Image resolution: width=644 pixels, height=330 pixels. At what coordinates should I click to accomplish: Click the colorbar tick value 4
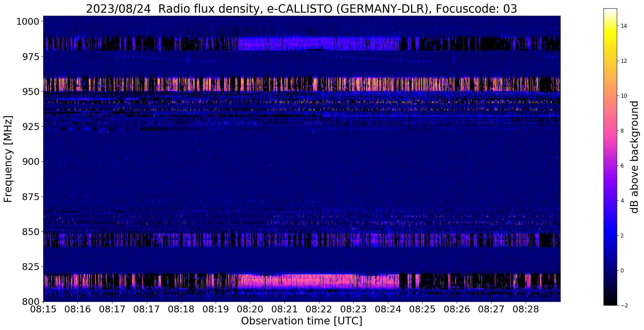coord(622,201)
